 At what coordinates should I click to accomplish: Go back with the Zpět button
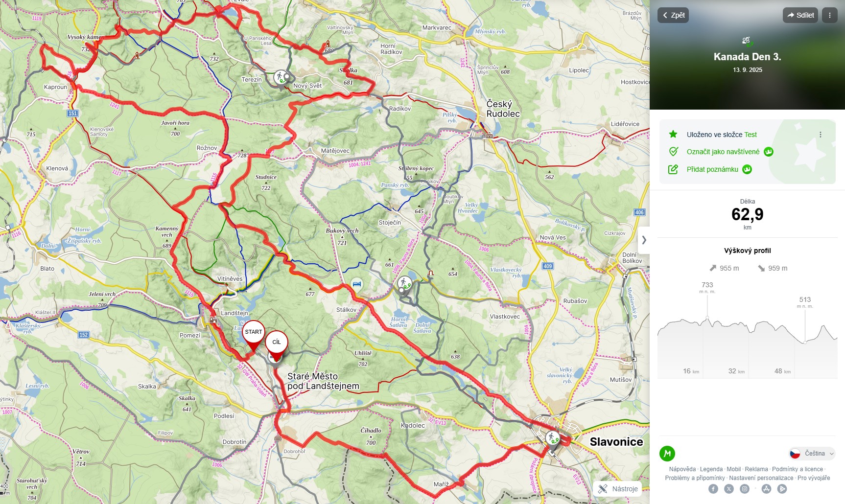tap(673, 15)
